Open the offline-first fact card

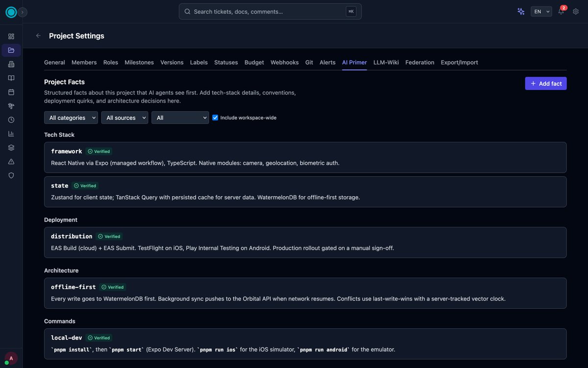[x=305, y=293]
